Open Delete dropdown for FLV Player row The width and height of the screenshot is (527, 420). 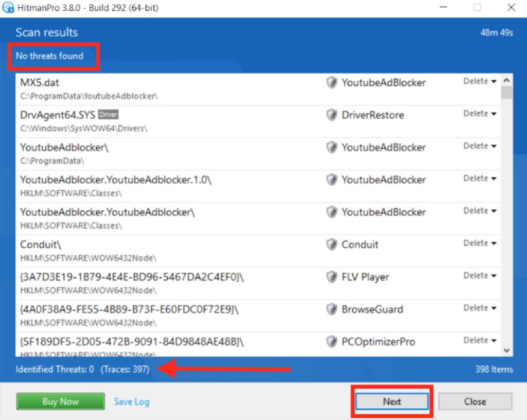pos(480,276)
